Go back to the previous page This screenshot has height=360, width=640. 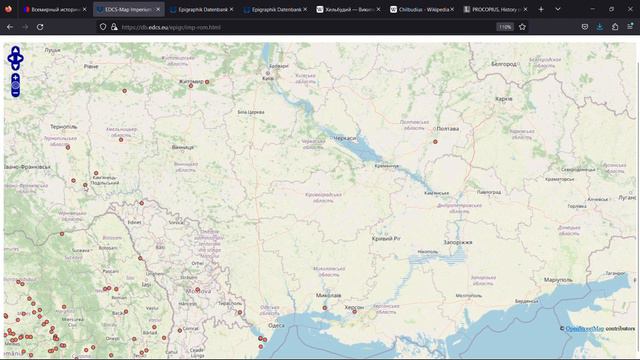[10, 27]
